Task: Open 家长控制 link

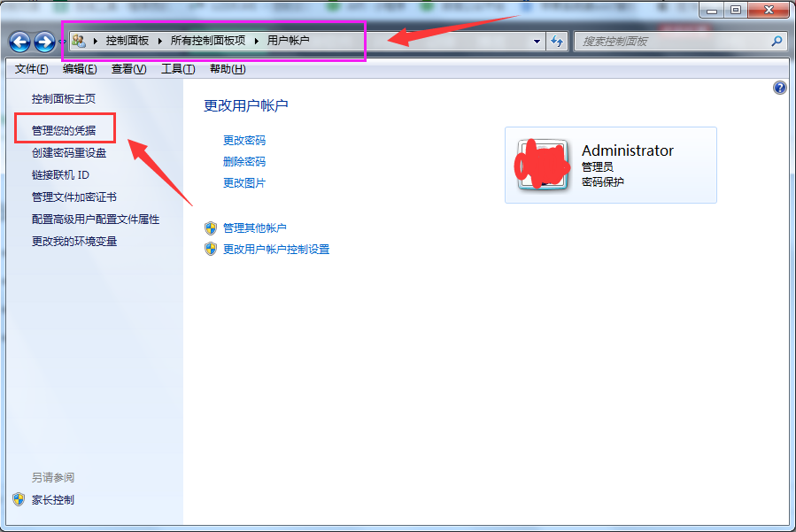Action: [x=53, y=499]
